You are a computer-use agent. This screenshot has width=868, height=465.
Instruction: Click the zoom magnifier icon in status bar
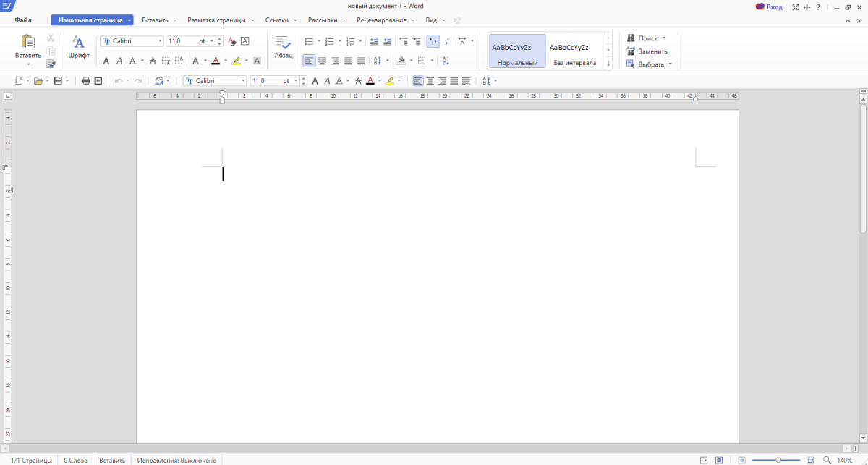(827, 460)
